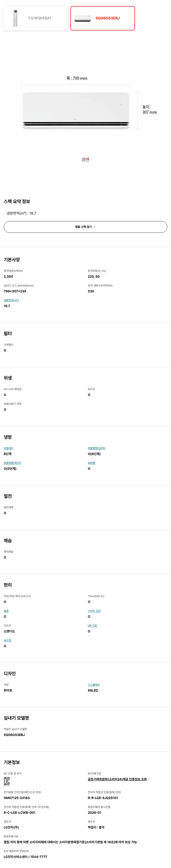The image size is (171, 868).
Task: Click arrow icon after 인증정보 조회 link
Action: [x=149, y=779]
